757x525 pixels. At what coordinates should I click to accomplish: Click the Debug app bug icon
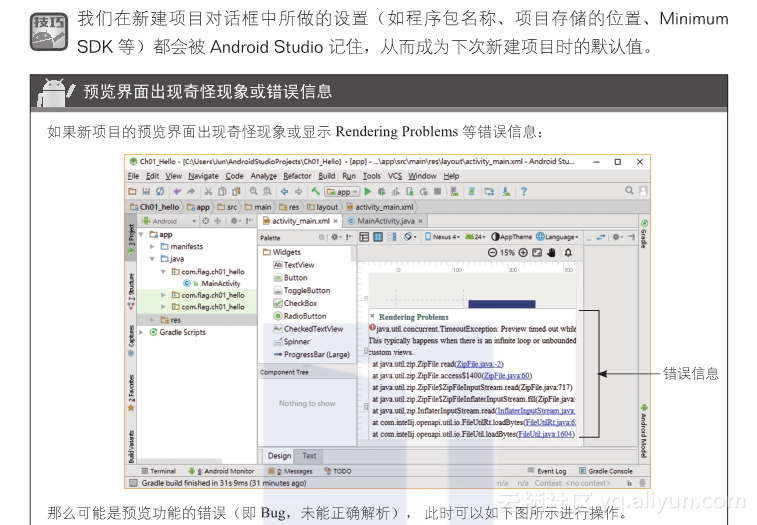click(381, 192)
